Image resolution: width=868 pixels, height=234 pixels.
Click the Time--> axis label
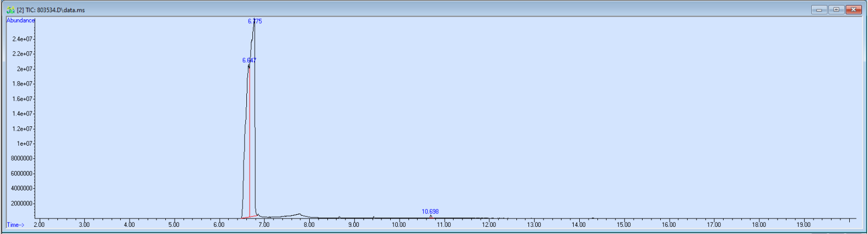click(x=15, y=225)
